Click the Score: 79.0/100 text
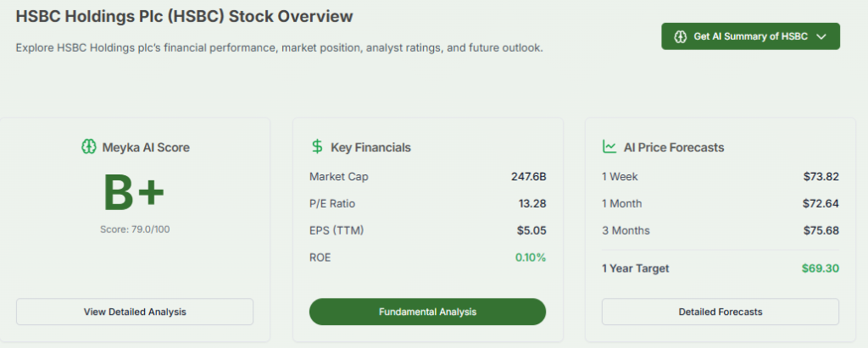Screen dimensions: 868x348 pyautogui.click(x=135, y=229)
